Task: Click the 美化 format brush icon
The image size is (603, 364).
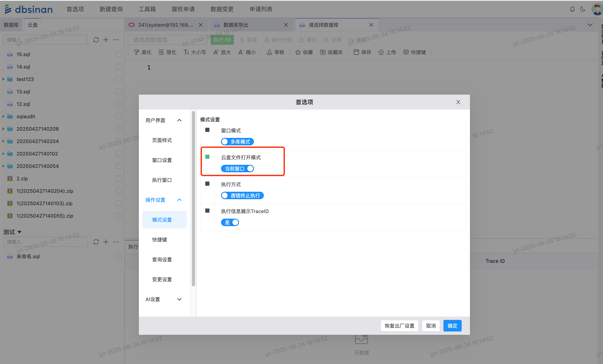Action: tap(137, 52)
